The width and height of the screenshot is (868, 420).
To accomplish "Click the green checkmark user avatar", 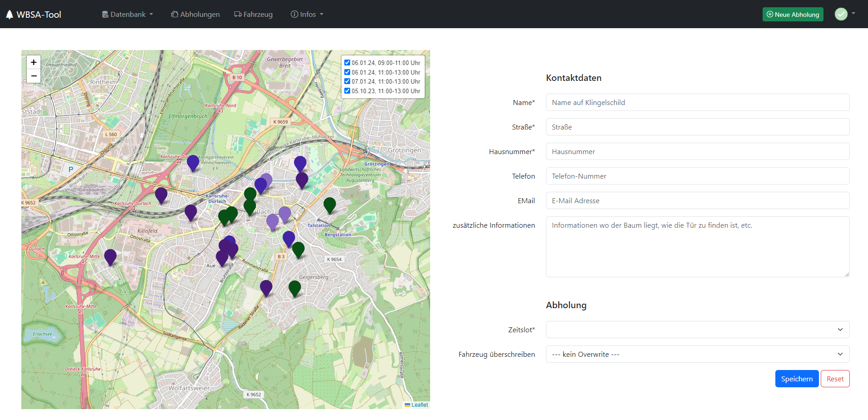I will 841,14.
